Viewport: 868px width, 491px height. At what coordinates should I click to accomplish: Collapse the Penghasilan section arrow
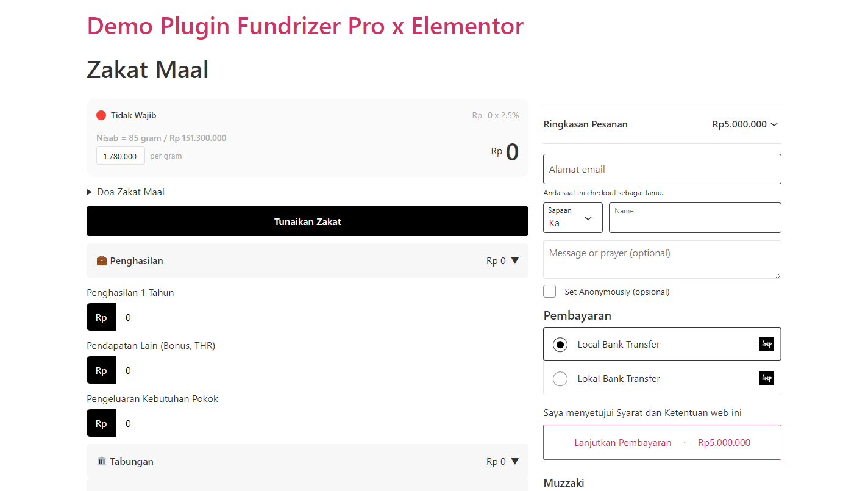click(514, 260)
